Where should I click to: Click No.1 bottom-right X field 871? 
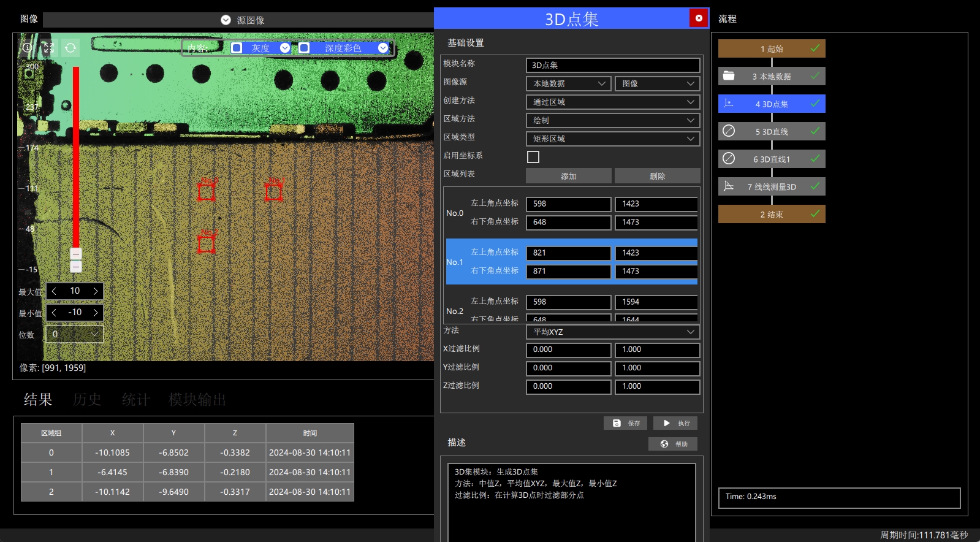(x=569, y=272)
